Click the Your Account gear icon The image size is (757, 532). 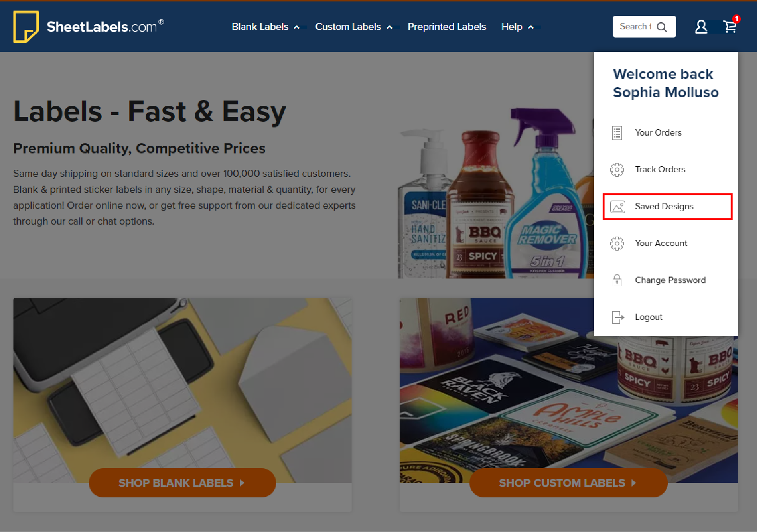(617, 243)
